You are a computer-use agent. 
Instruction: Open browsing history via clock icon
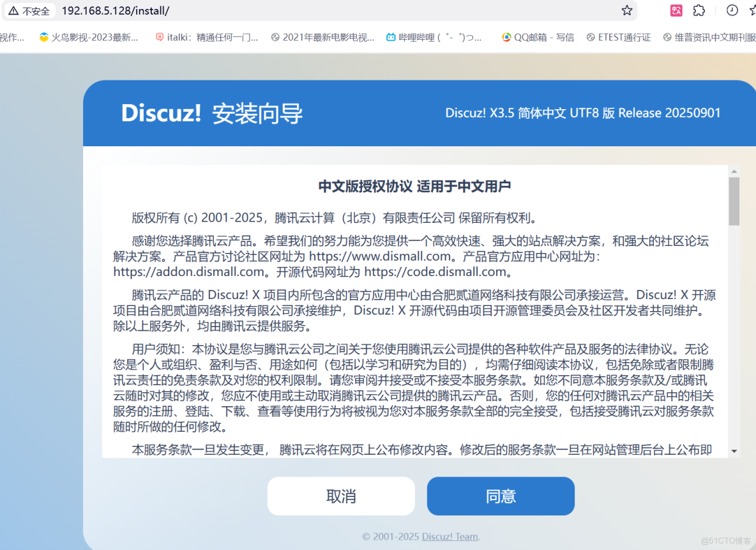tap(732, 10)
